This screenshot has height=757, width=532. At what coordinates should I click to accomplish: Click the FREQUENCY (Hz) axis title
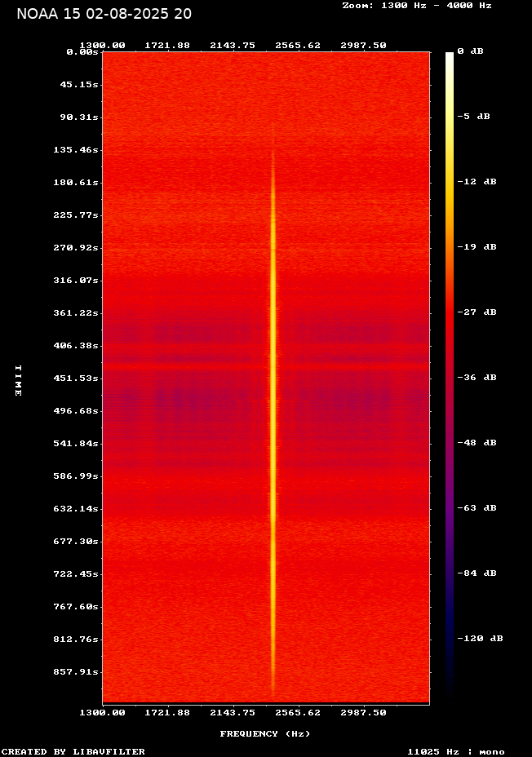[265, 734]
